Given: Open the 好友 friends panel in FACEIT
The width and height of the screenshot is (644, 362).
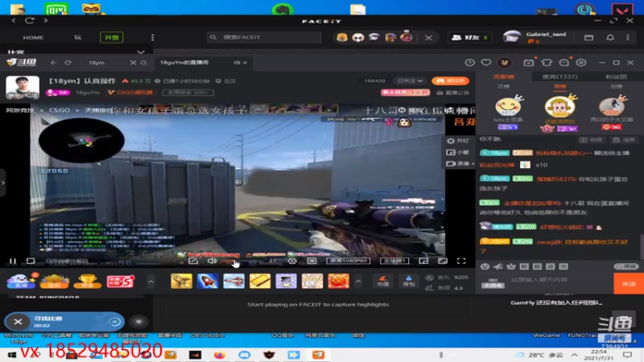Looking at the screenshot, I should coord(471,37).
